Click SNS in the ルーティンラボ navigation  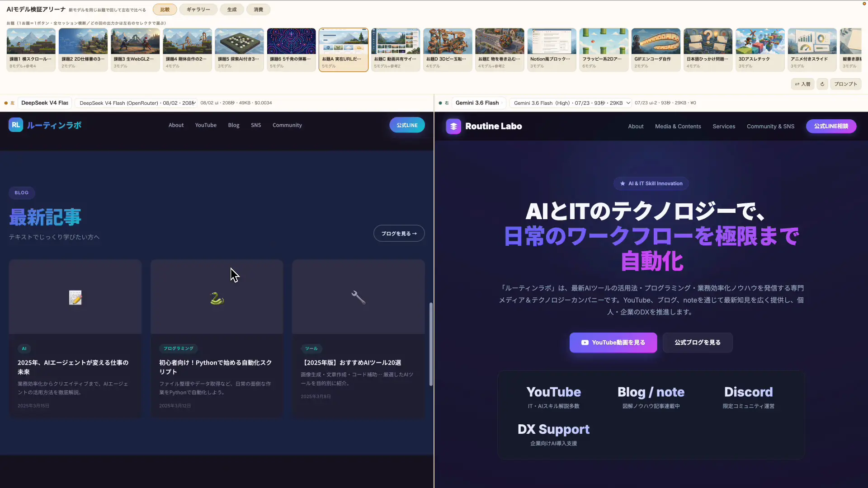[256, 125]
